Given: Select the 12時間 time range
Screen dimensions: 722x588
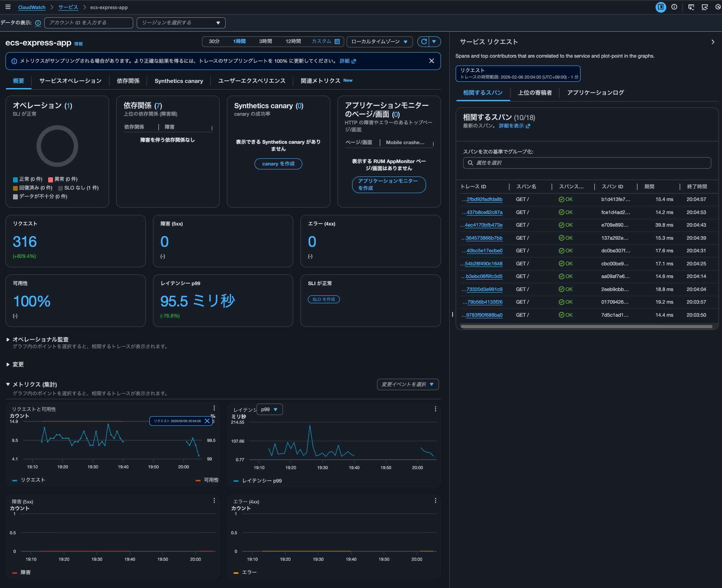Looking at the screenshot, I should (x=293, y=41).
